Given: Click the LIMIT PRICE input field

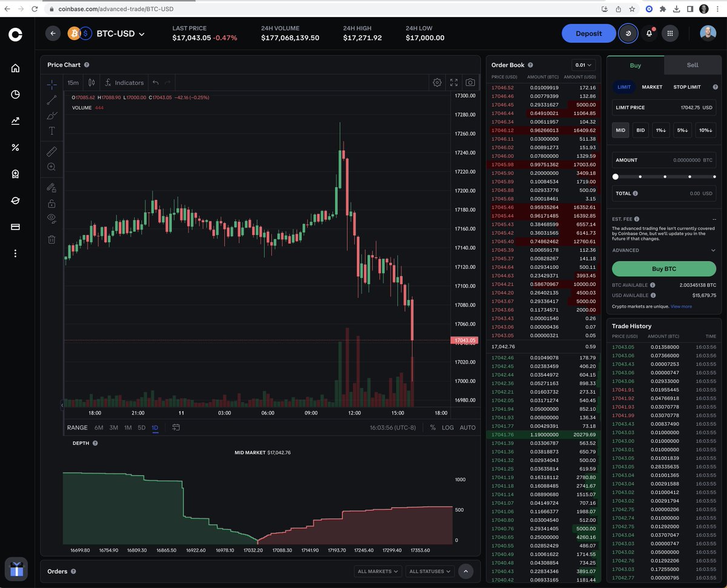Looking at the screenshot, I should pos(664,108).
